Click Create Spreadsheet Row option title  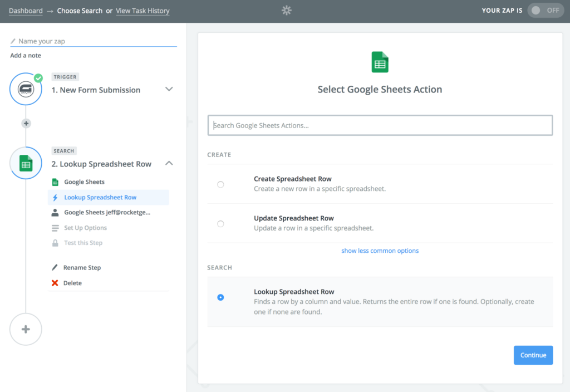[293, 179]
